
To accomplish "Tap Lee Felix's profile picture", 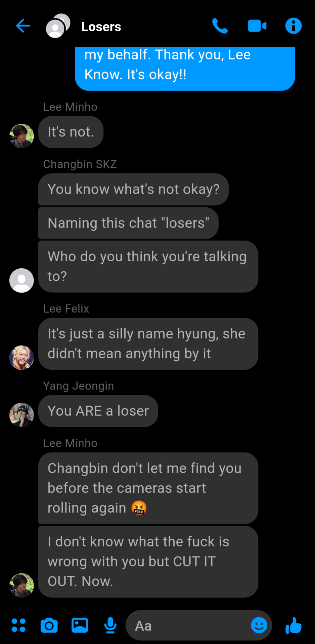I will point(21,358).
